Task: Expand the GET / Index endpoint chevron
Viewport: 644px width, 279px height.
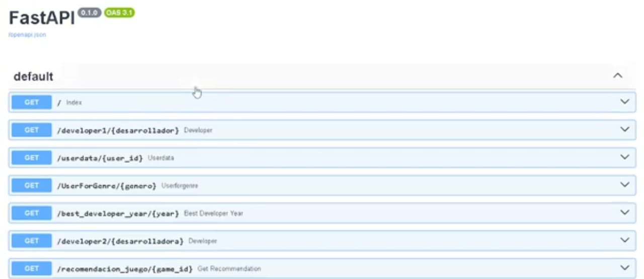Action: pyautogui.click(x=625, y=102)
